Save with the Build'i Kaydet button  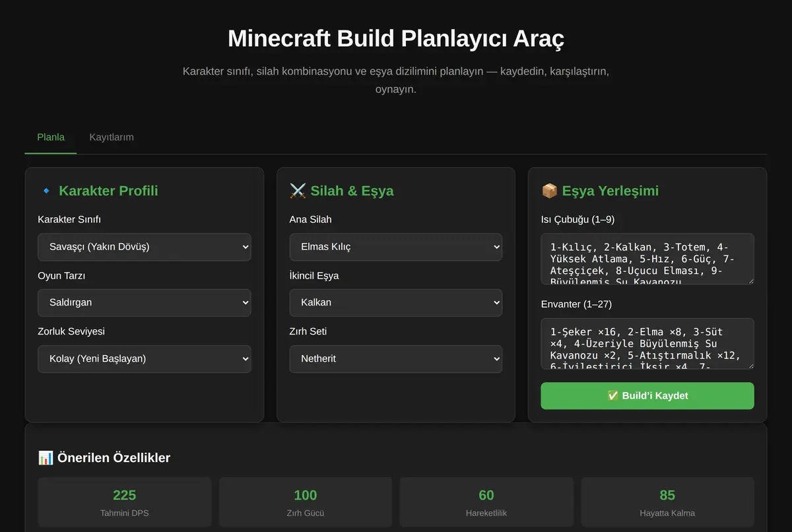tap(647, 396)
